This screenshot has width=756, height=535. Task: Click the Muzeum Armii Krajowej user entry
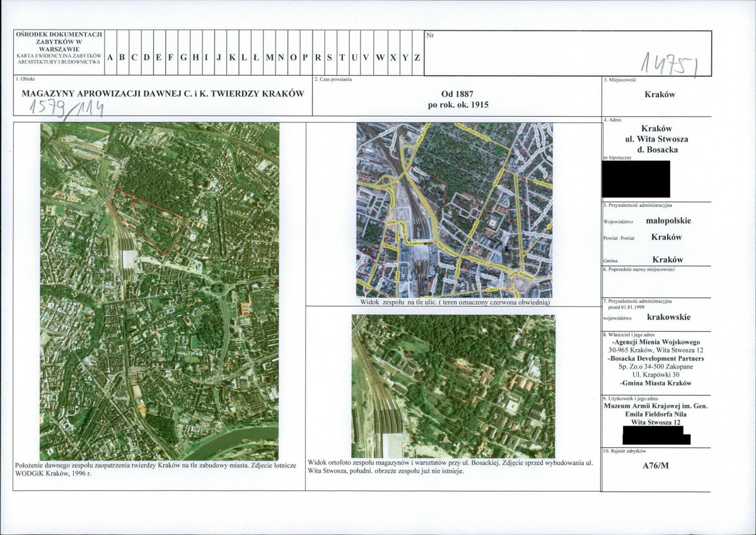point(655,406)
